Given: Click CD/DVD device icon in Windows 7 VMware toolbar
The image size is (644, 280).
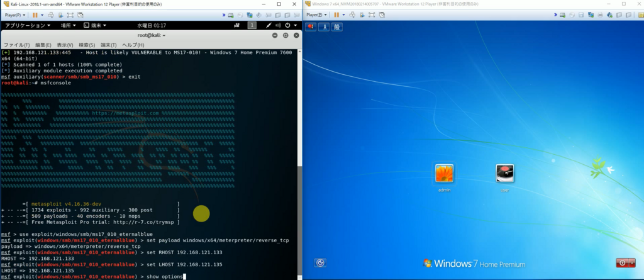Looking at the screenshot, I should (x=572, y=15).
